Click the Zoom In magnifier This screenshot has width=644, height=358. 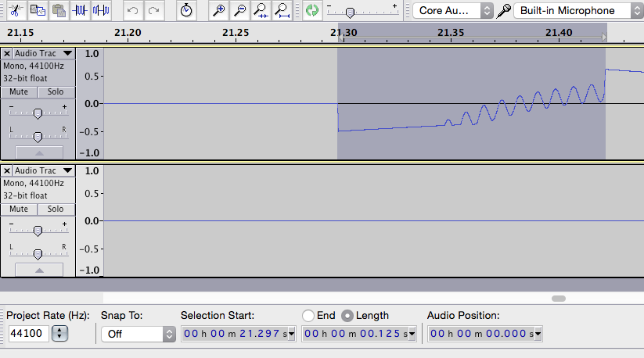(x=219, y=10)
